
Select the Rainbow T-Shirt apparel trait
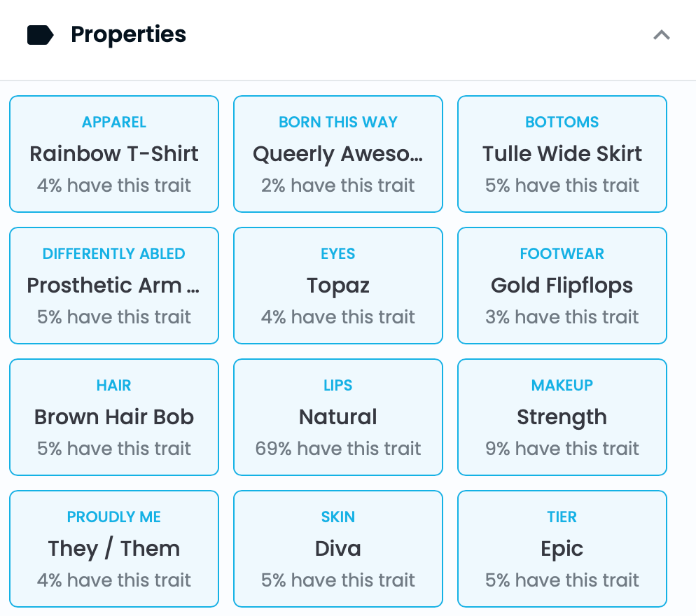(x=114, y=154)
